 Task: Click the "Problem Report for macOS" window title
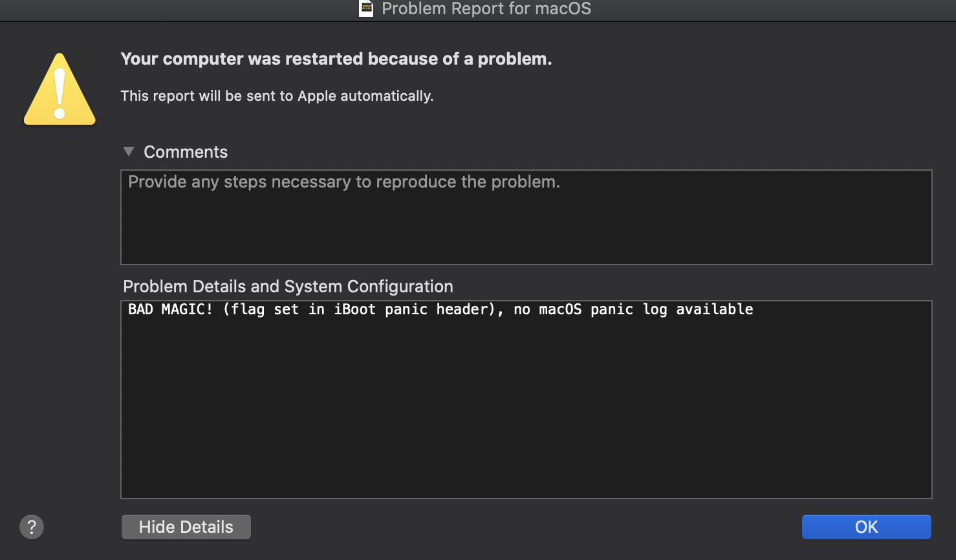(486, 8)
